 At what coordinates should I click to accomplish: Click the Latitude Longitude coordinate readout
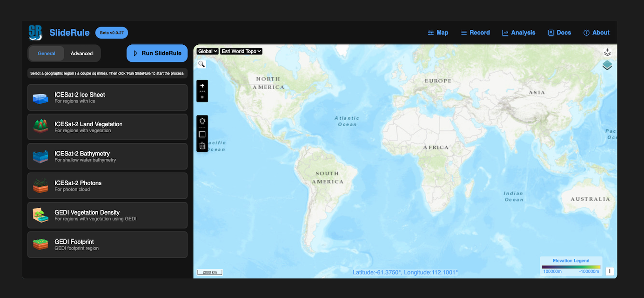(x=405, y=272)
